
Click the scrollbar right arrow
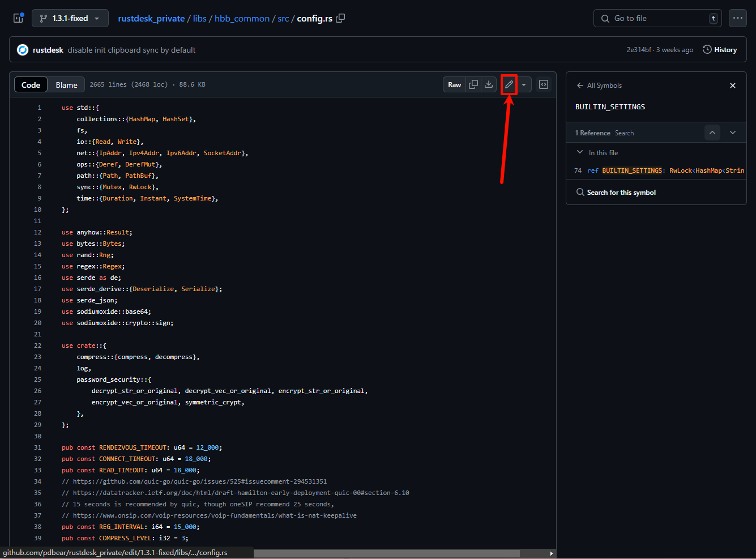pyautogui.click(x=552, y=553)
